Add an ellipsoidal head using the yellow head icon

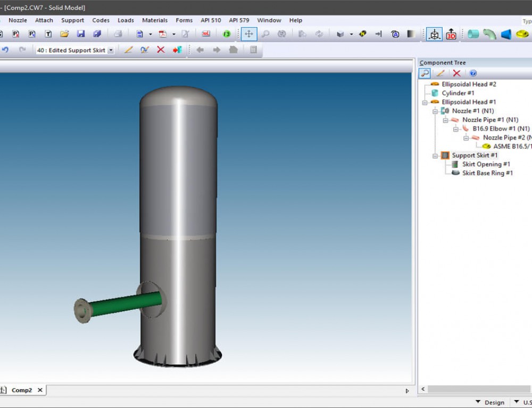click(x=522, y=34)
